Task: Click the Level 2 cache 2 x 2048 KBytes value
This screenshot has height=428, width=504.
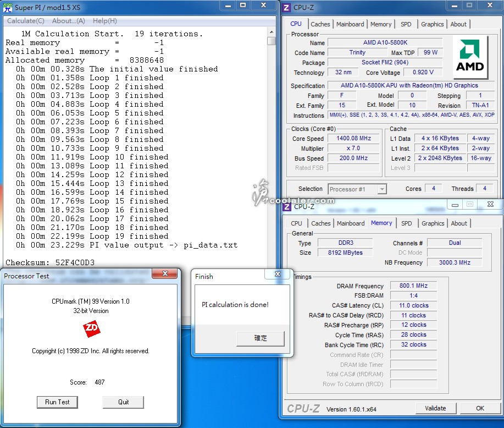Action: pos(440,158)
